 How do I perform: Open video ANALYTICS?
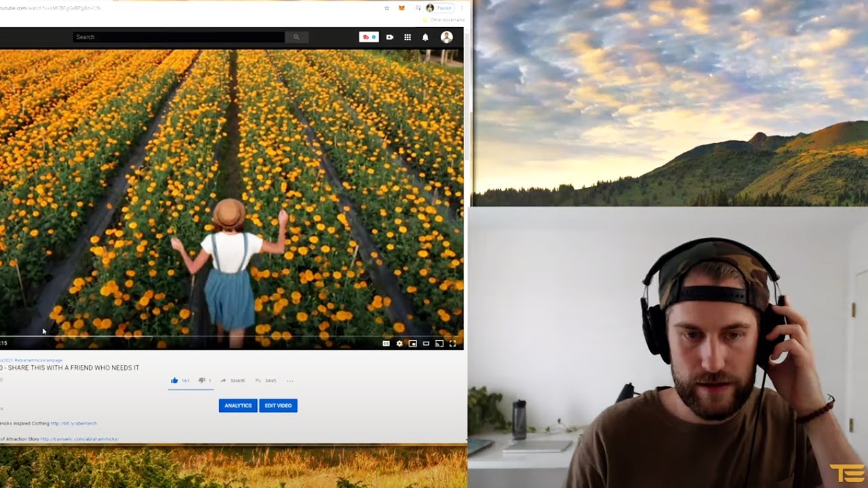238,406
